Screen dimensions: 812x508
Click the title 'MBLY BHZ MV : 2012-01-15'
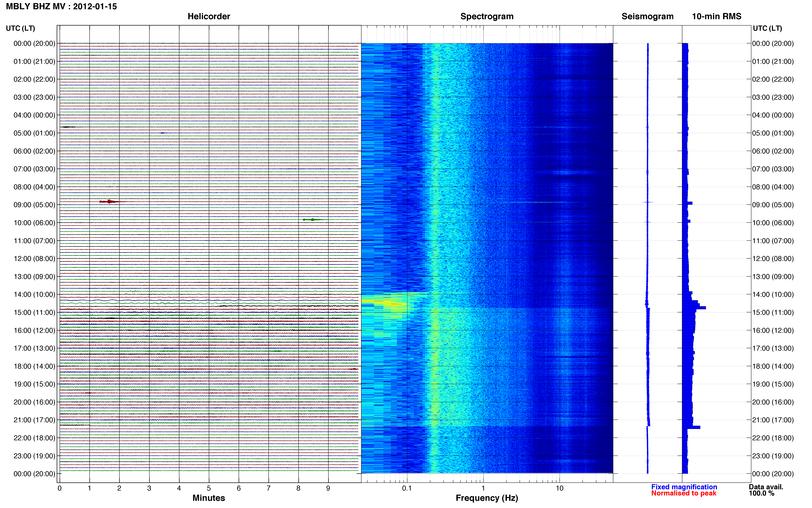(61, 6)
